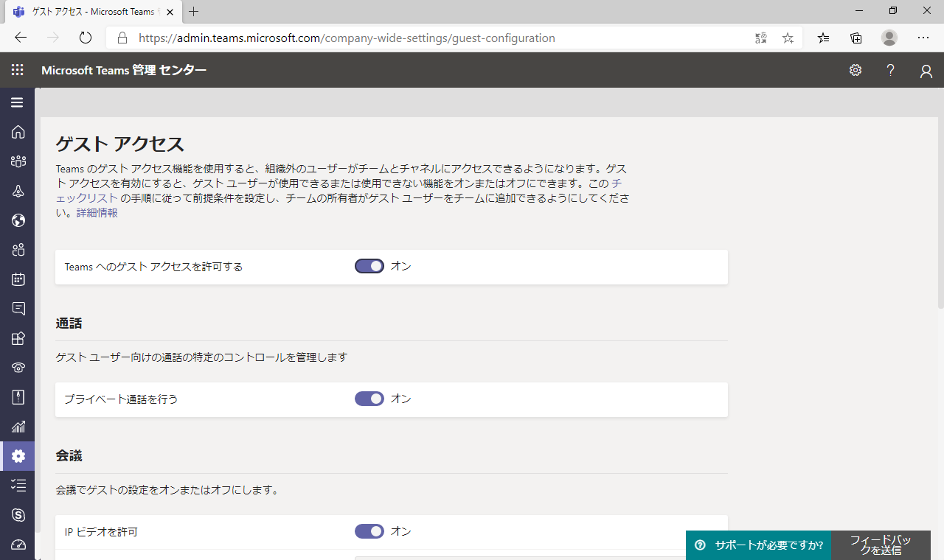Toggle Teams へのゲスト アクセスを許可する switch

(x=369, y=266)
